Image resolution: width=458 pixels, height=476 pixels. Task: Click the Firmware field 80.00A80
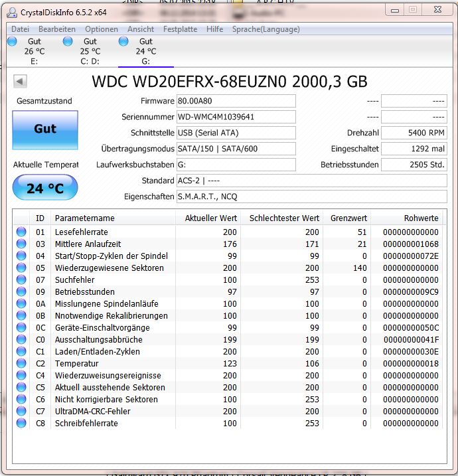pos(236,101)
